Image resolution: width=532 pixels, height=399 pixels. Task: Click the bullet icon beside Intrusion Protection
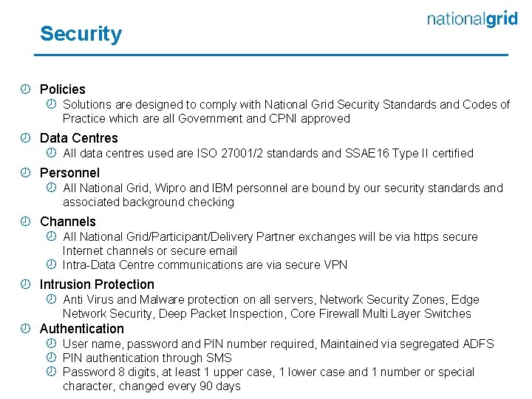pos(26,284)
